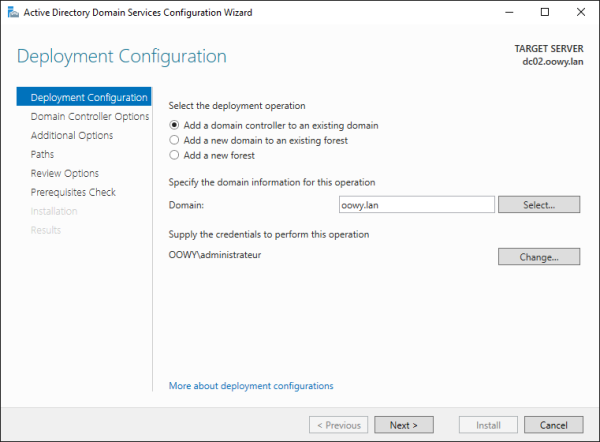Image resolution: width=600 pixels, height=442 pixels.
Task: Click the greyed-out Install button
Action: 488,425
